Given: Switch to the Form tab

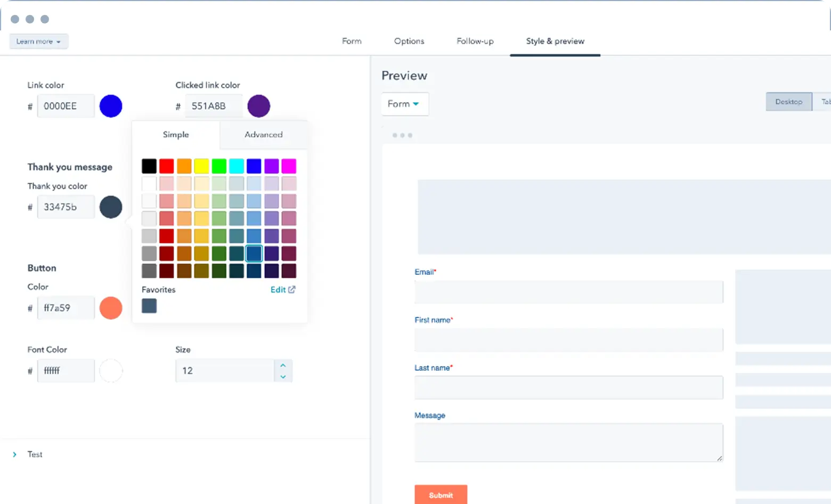Looking at the screenshot, I should coord(352,41).
